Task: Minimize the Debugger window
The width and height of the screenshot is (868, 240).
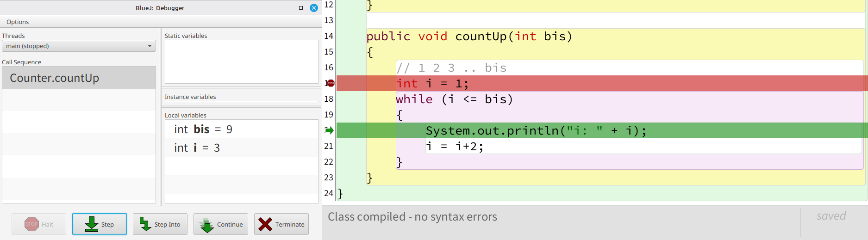Action: point(288,8)
